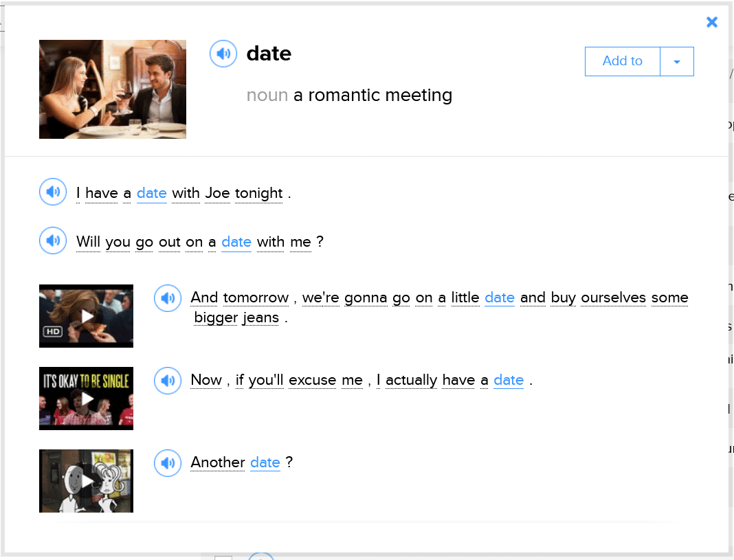Play the "It's Okay To Be Single" video
The image size is (734, 560).
click(87, 399)
